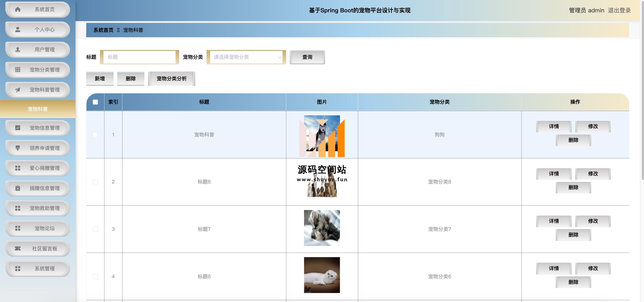Expand 用户管理 menu

(x=38, y=50)
